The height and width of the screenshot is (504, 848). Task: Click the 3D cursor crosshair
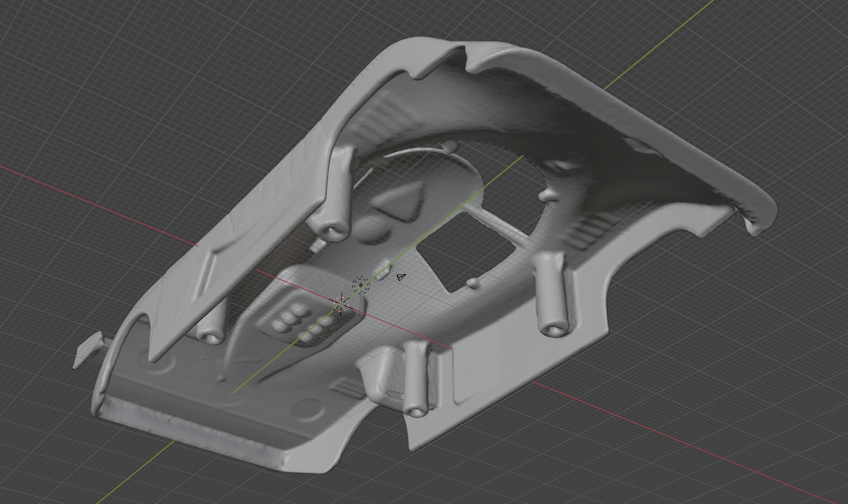341,304
